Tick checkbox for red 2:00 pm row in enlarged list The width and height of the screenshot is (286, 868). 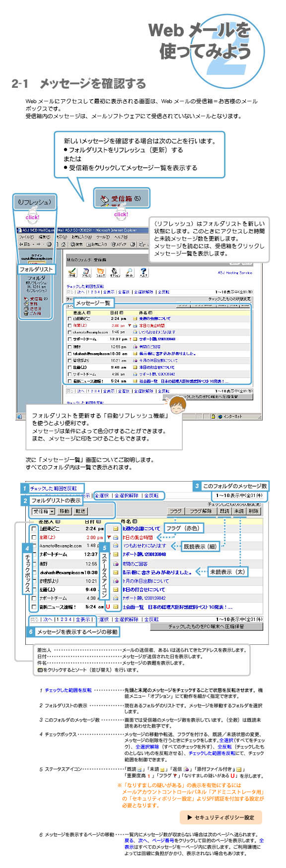pyautogui.click(x=34, y=537)
